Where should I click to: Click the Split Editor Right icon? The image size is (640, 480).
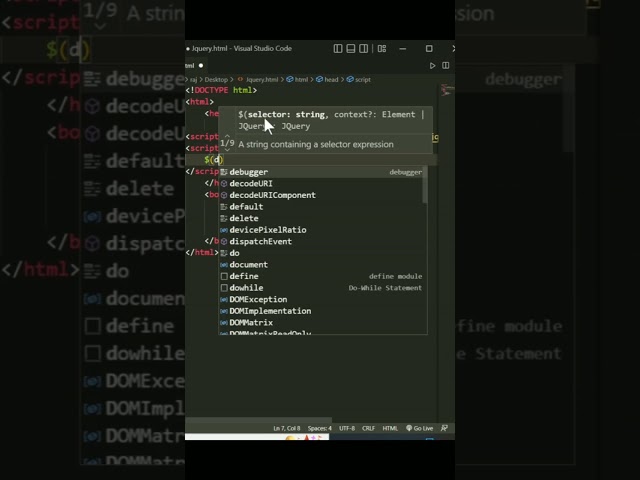tap(446, 66)
